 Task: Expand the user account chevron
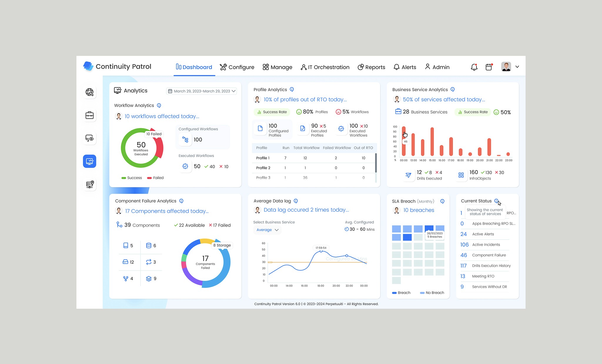coord(517,67)
